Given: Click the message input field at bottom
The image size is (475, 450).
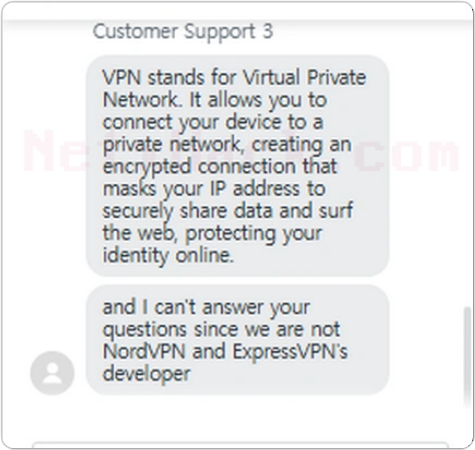Looking at the screenshot, I should [x=240, y=446].
